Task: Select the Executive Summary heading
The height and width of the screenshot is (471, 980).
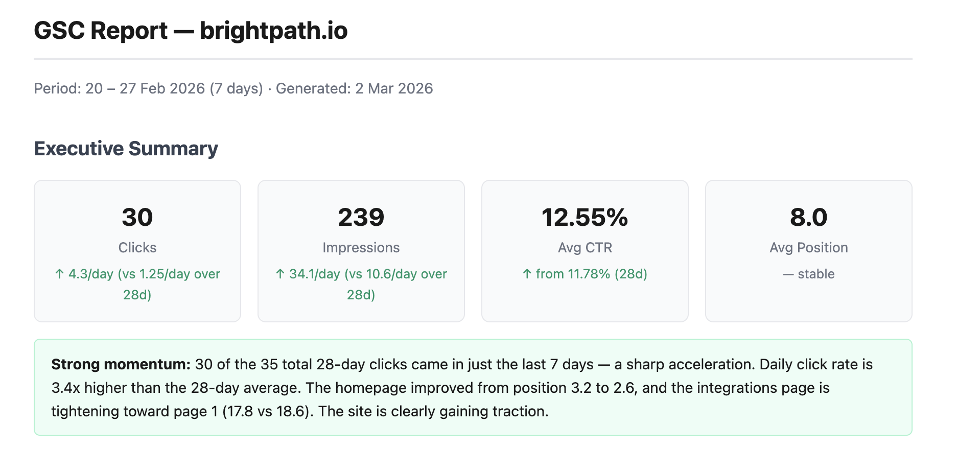Action: click(126, 149)
